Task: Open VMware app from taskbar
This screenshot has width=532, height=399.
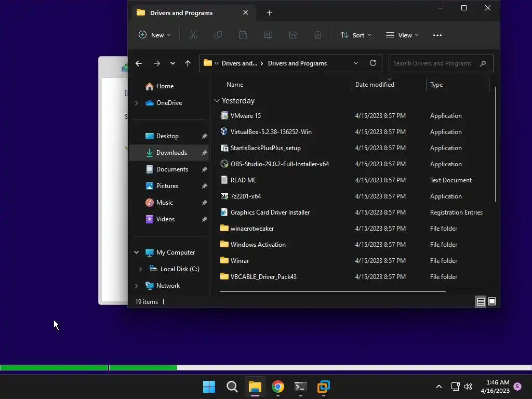Action: point(323,387)
